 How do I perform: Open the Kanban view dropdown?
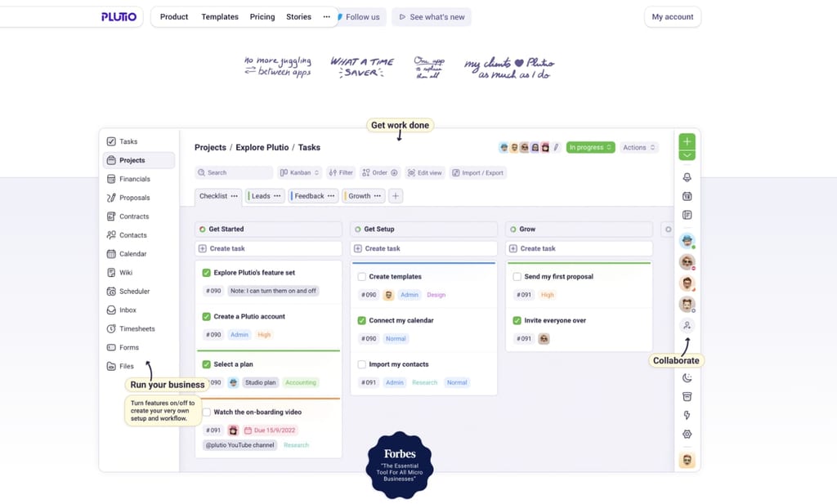tap(299, 173)
